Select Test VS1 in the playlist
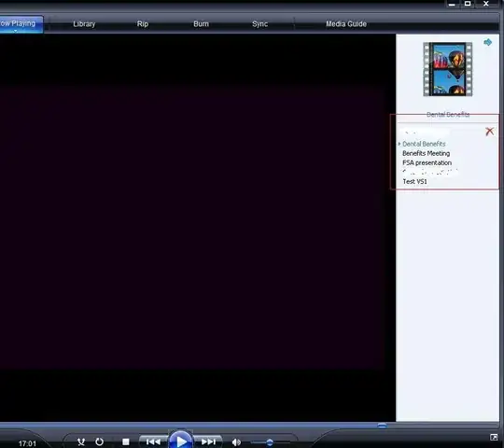The image size is (504, 448). point(414,181)
